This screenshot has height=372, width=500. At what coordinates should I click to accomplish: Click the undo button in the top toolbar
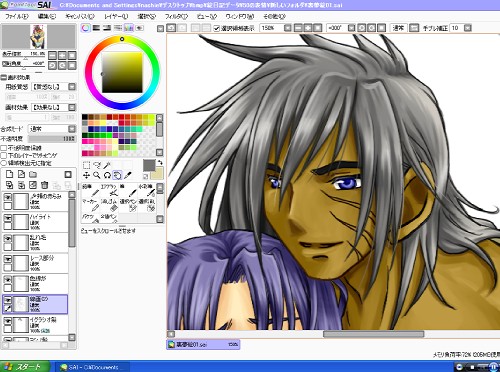[171, 28]
